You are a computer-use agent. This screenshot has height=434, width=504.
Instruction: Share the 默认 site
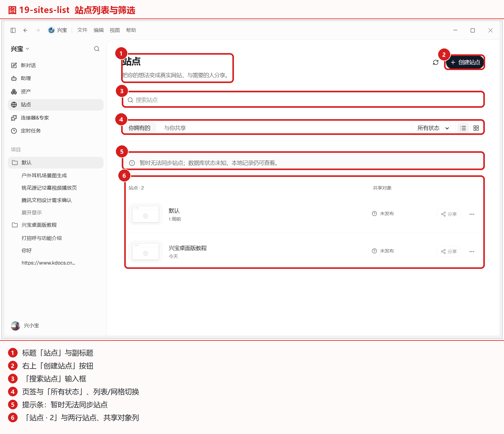tap(449, 214)
